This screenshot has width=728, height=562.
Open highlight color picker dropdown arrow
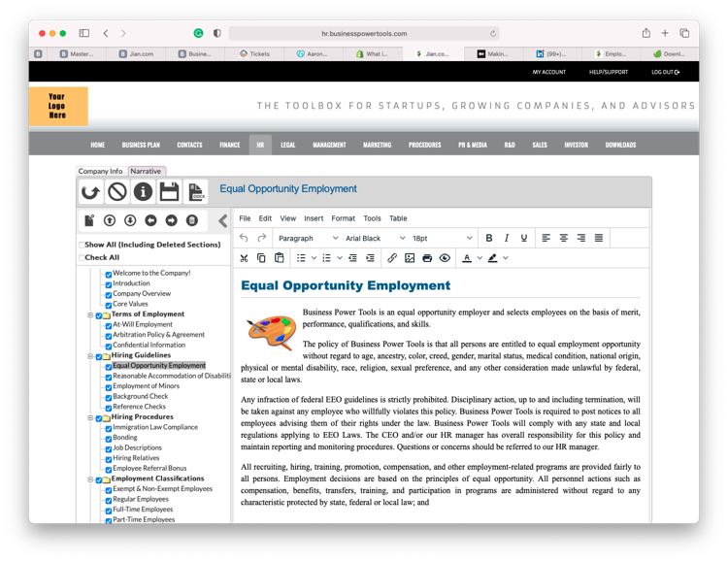(x=506, y=258)
